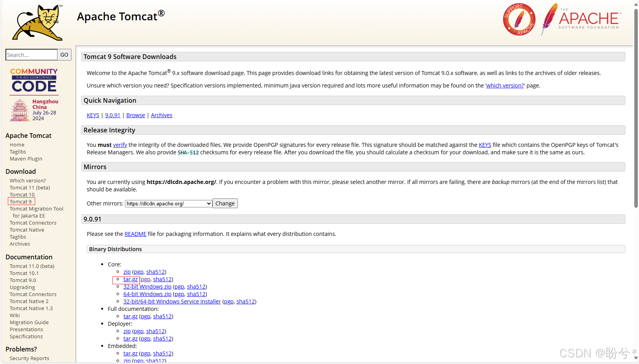Open Tomcat Native 1.3 documentation
639x364 pixels.
(x=31, y=308)
